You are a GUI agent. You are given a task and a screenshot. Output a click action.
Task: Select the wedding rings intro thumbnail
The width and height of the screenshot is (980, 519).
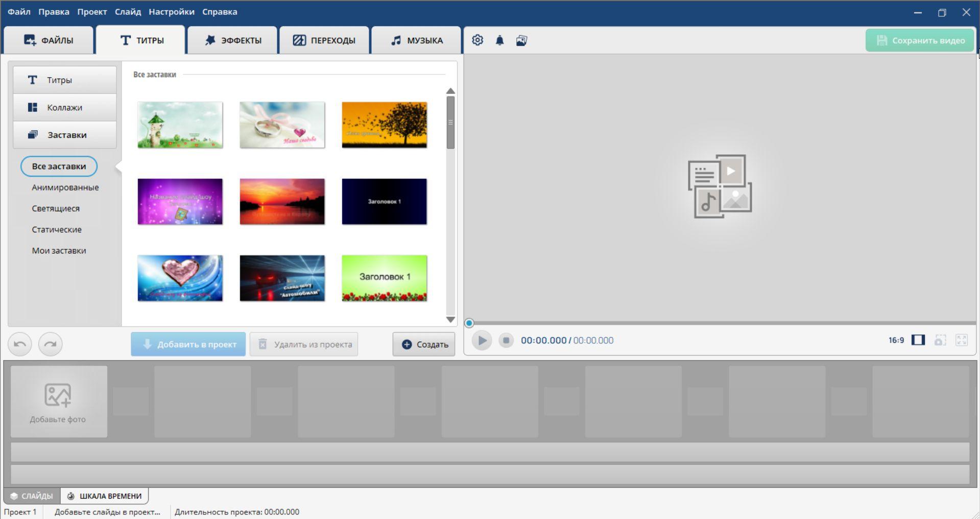(282, 125)
